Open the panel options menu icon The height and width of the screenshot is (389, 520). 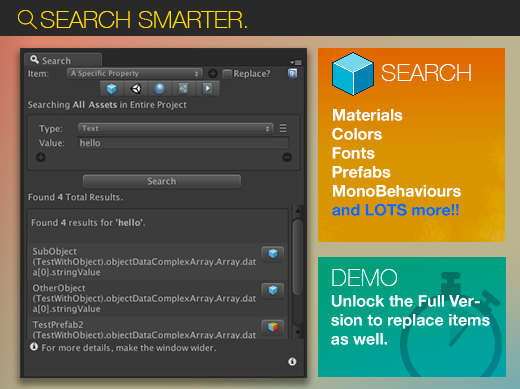point(296,62)
